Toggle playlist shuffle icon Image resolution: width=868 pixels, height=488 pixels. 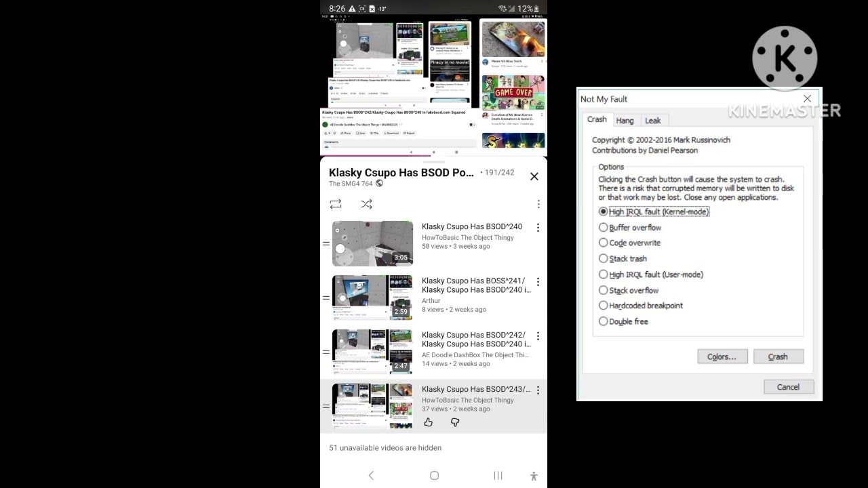pos(367,204)
